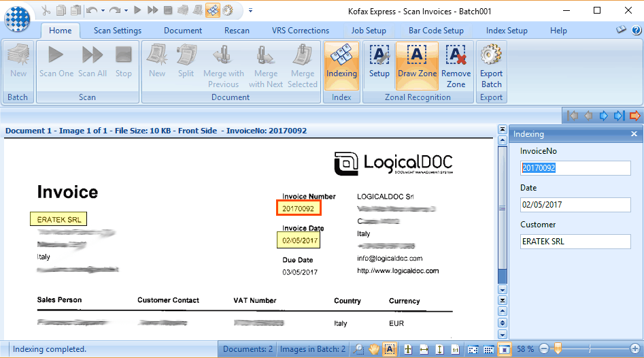Open the Job Setup ribbon tab
644x358 pixels.
[369, 31]
